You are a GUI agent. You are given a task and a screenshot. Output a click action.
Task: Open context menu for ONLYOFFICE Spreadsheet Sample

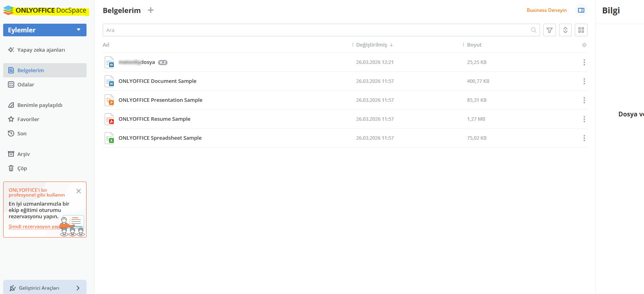coord(584,138)
